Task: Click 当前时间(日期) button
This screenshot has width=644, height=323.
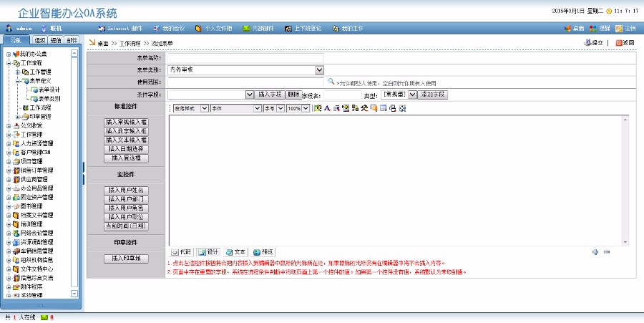Action: click(x=126, y=226)
